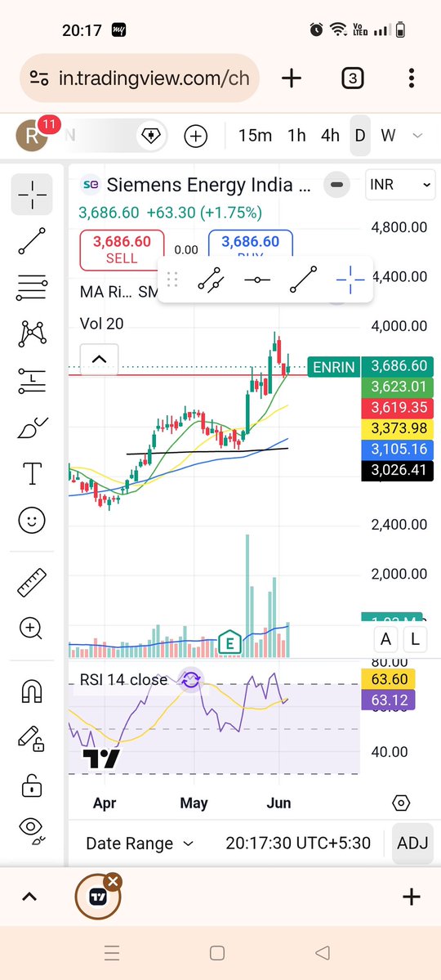Tap the browser address bar
The width and height of the screenshot is (441, 980).
click(140, 78)
